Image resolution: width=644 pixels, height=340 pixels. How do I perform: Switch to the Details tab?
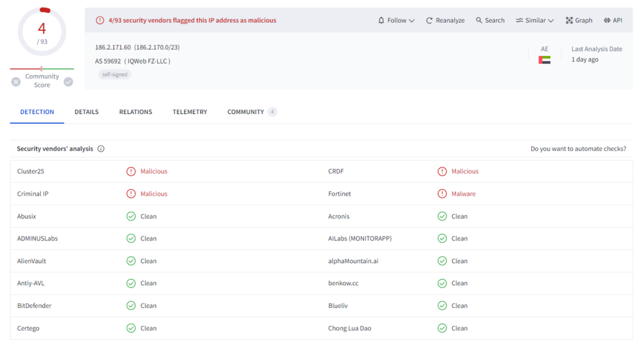coord(87,112)
